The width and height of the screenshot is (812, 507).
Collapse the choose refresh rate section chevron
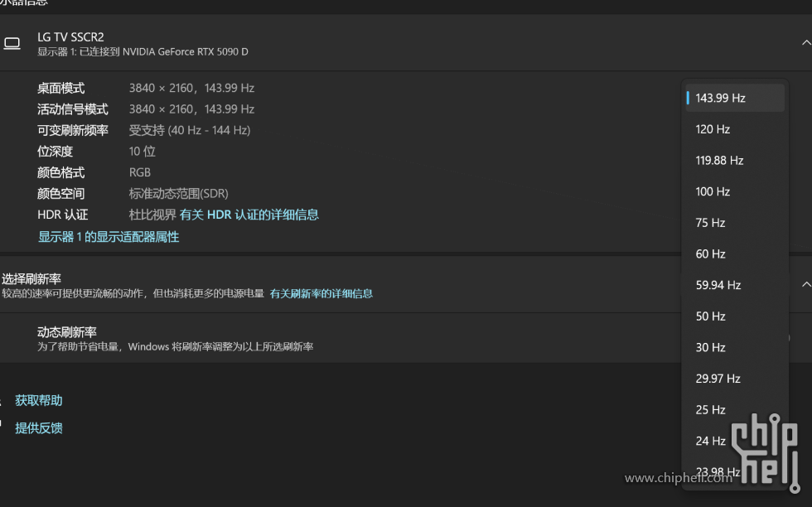click(x=805, y=284)
